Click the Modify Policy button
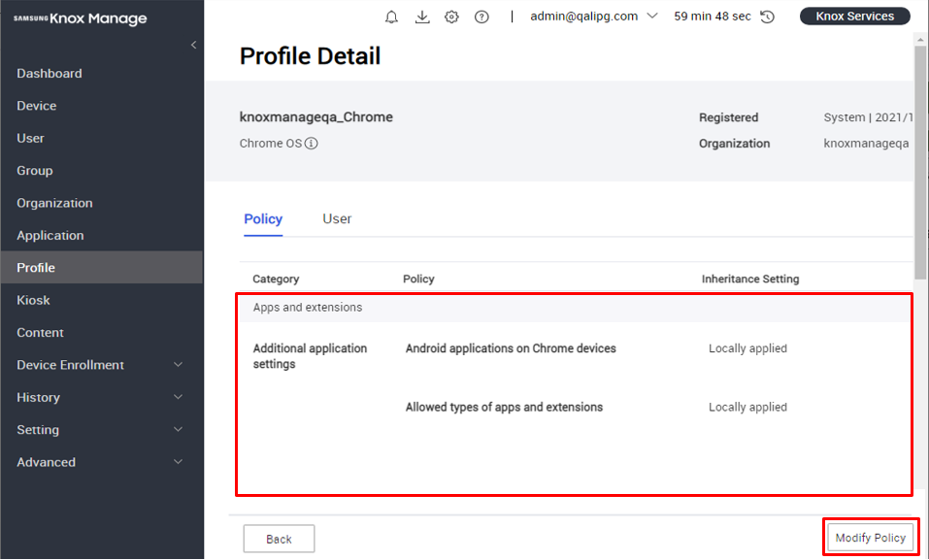This screenshot has width=929, height=560. (x=870, y=537)
